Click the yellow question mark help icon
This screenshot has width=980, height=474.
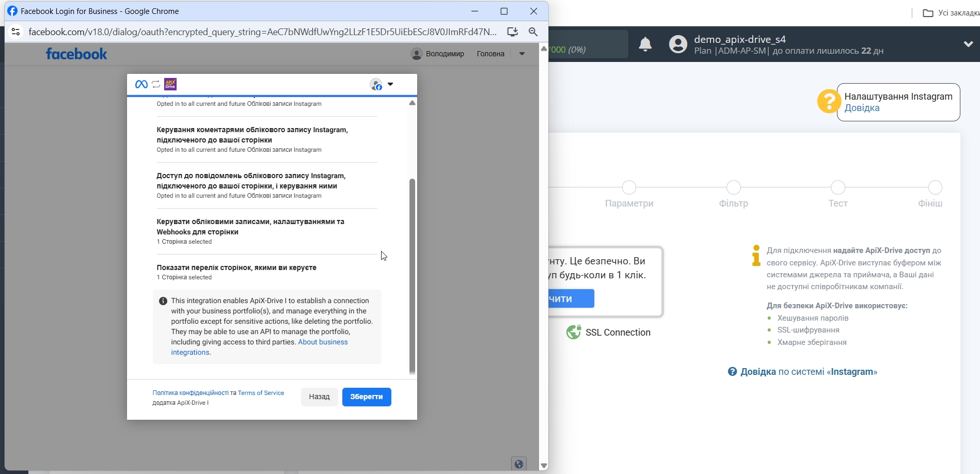point(829,101)
